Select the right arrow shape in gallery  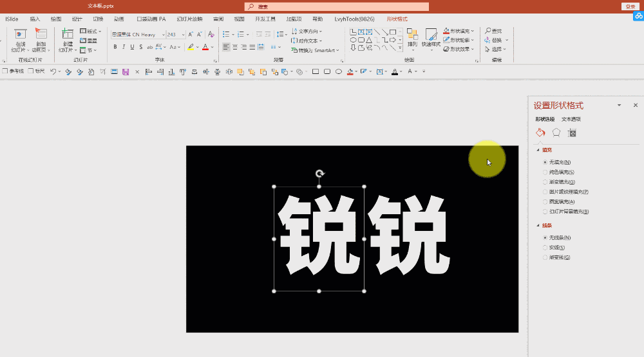tap(393, 40)
